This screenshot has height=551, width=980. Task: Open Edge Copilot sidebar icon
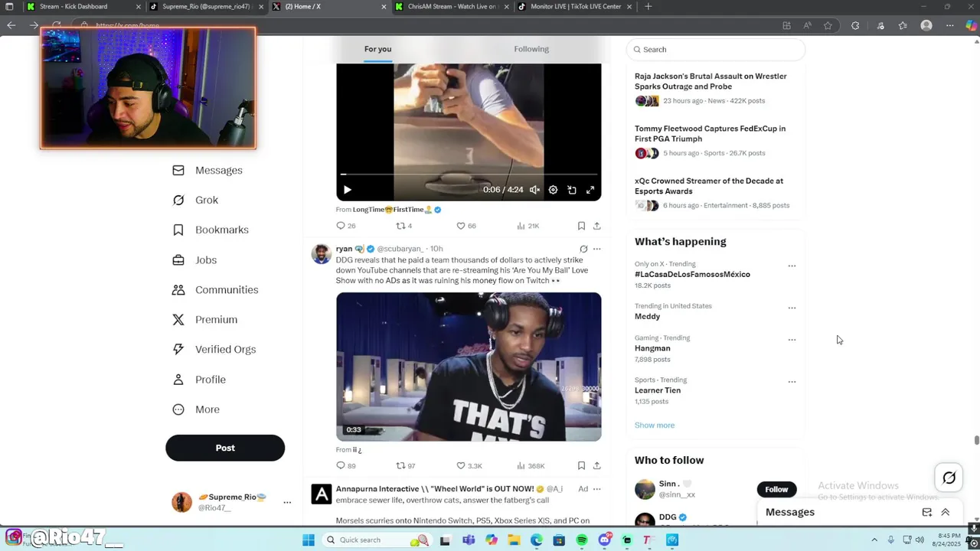[971, 25]
